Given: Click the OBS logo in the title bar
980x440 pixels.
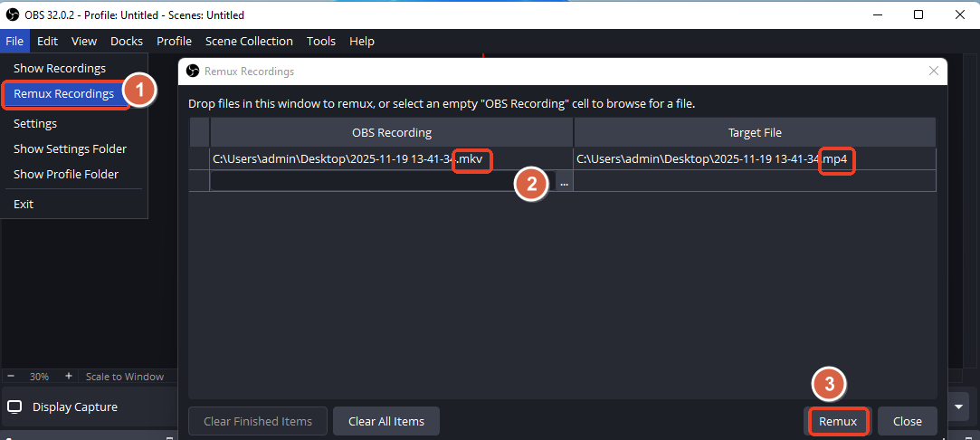Looking at the screenshot, I should [13, 14].
